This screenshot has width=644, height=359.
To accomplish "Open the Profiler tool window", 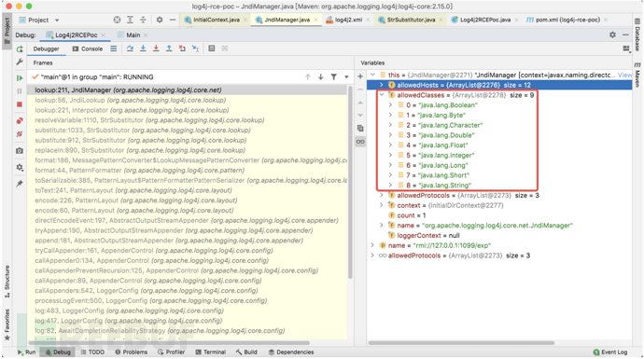I will click(x=171, y=352).
